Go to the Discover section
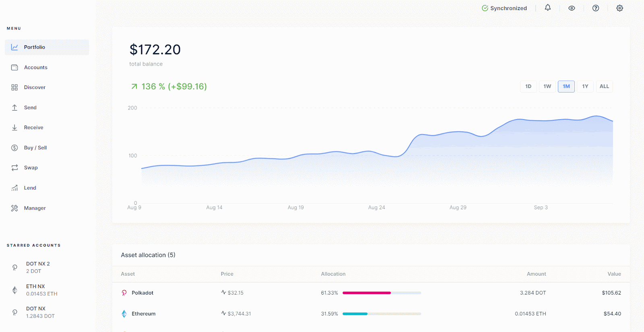This screenshot has width=644, height=332. [35, 87]
